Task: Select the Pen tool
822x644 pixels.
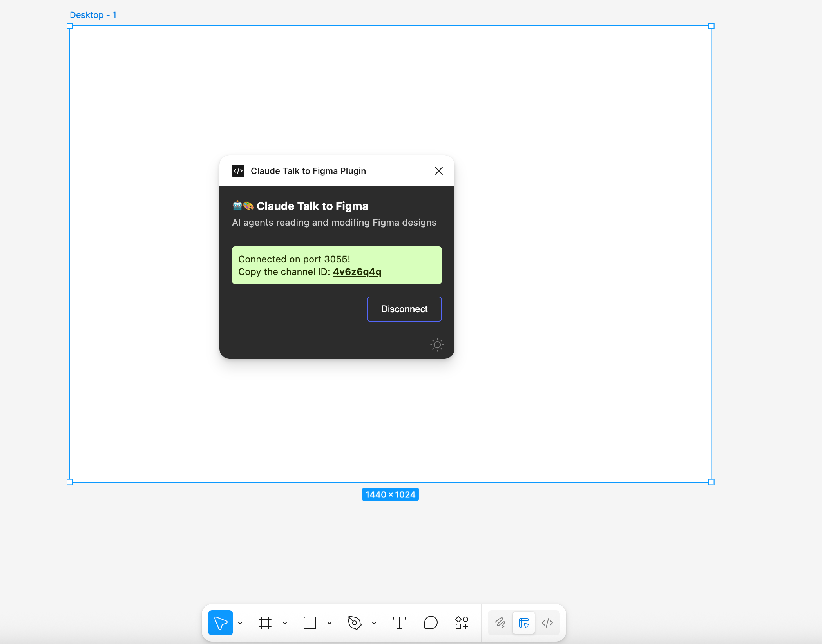Action: pyautogui.click(x=354, y=622)
